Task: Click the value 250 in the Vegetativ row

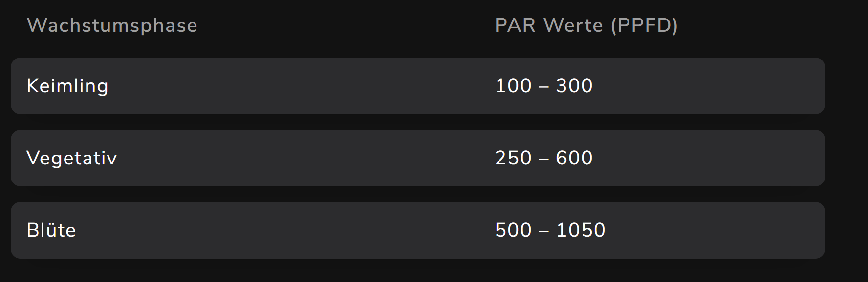Action: click(513, 158)
